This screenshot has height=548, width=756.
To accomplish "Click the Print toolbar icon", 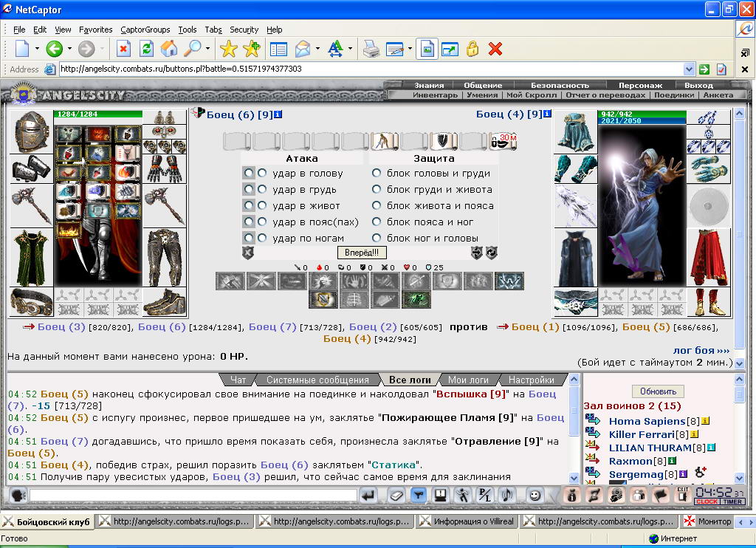I will click(x=371, y=49).
